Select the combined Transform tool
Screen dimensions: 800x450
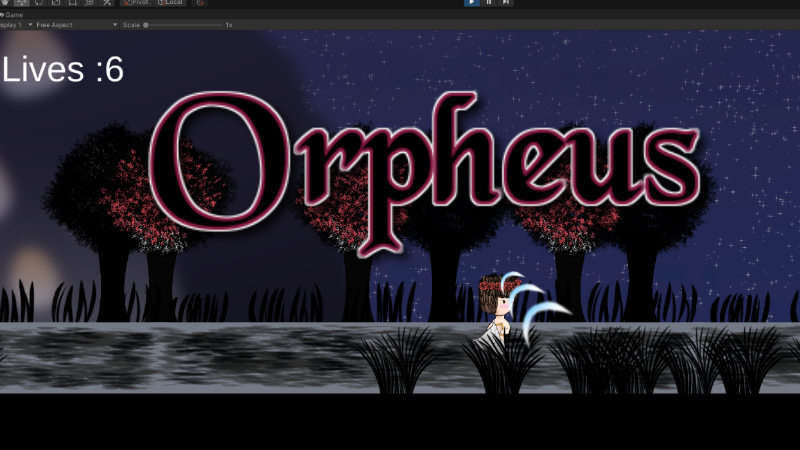[89, 3]
